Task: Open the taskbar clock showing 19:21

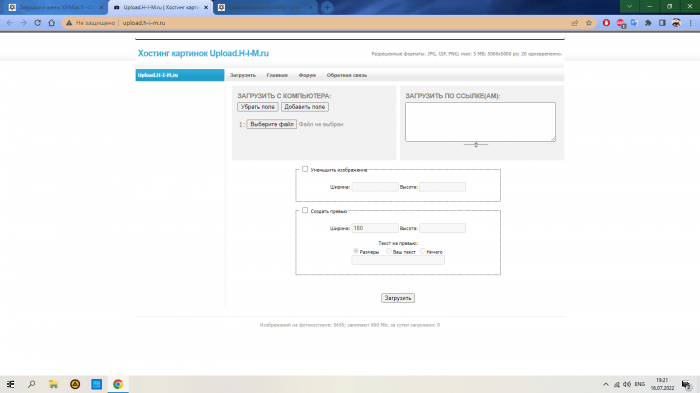Action: 662,384
